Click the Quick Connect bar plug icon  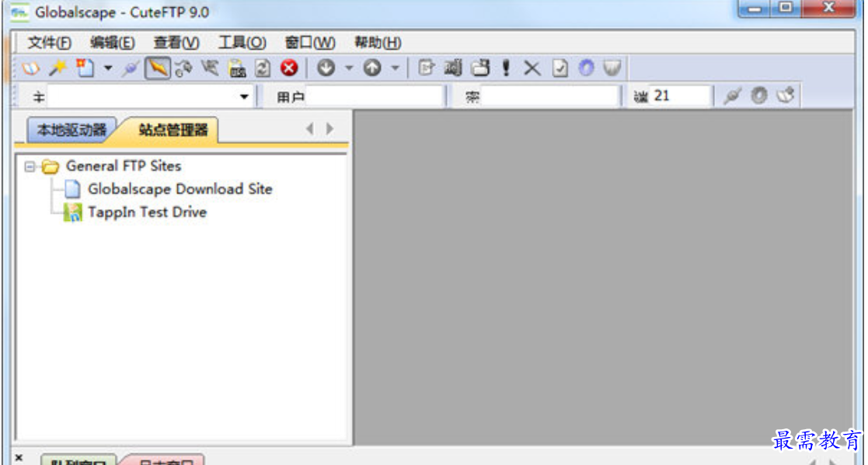(732, 96)
